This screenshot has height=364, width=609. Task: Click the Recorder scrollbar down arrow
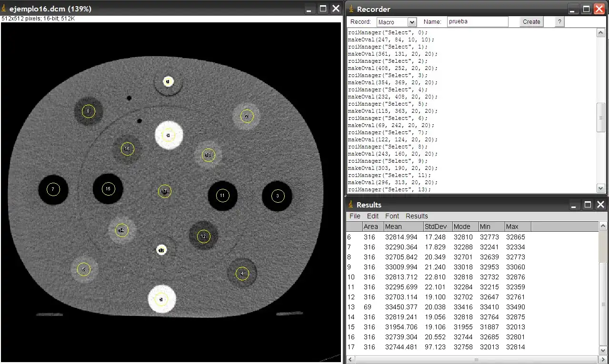(601, 188)
